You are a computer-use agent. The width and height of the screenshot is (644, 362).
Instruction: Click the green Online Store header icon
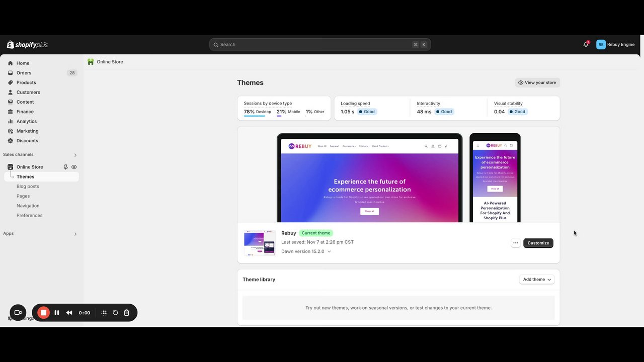pos(91,62)
